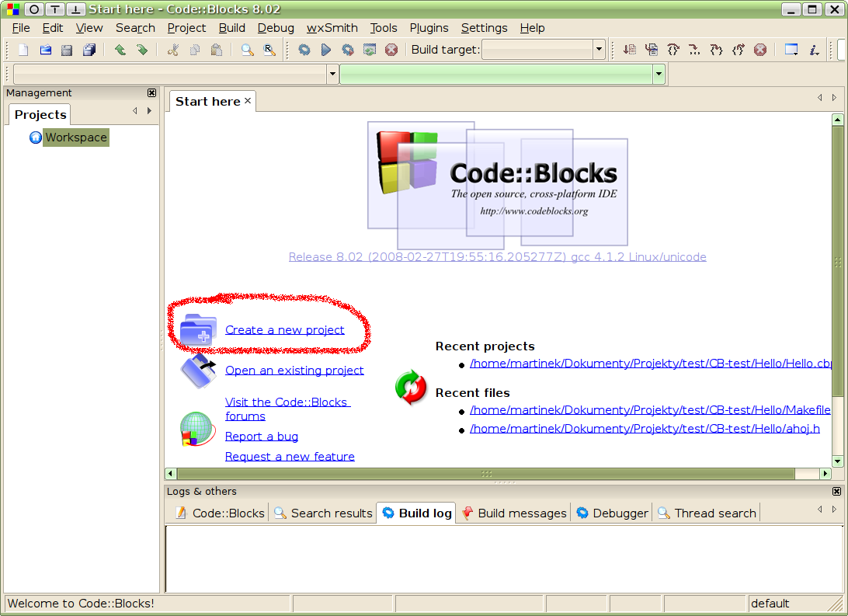The height and width of the screenshot is (616, 848).
Task: Click Visit the Code::Blocks forums link
Action: [x=287, y=409]
